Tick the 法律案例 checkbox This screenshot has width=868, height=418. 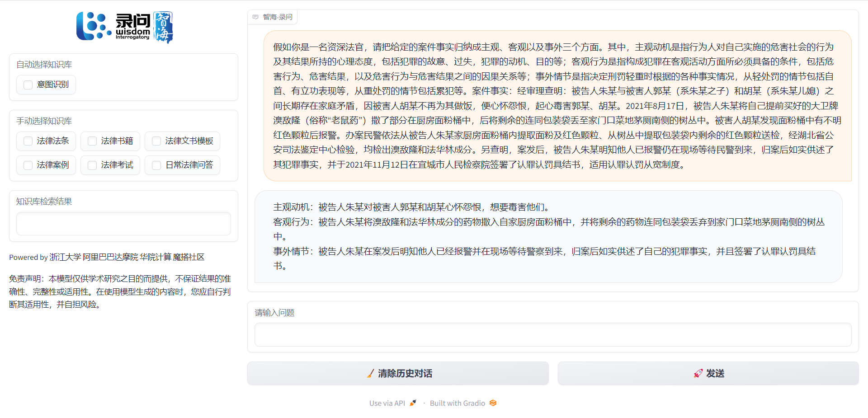(x=28, y=165)
